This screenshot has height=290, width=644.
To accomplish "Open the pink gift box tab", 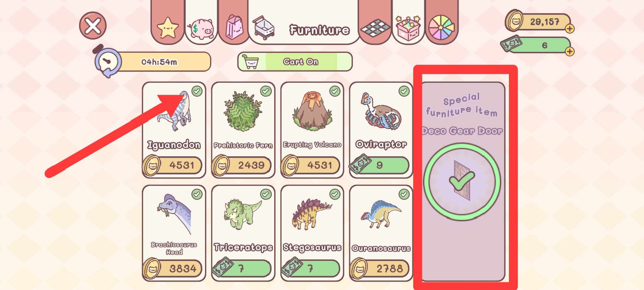I will [408, 28].
